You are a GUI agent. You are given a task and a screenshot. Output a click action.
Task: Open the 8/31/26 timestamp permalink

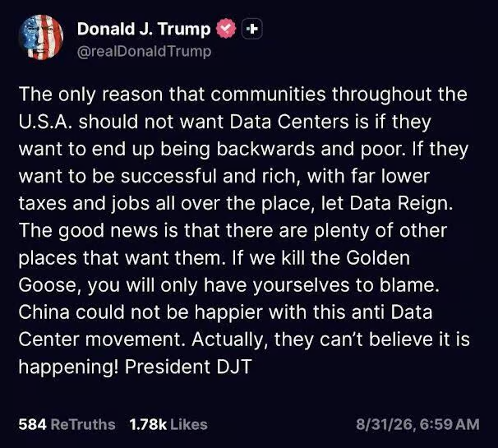coord(385,424)
